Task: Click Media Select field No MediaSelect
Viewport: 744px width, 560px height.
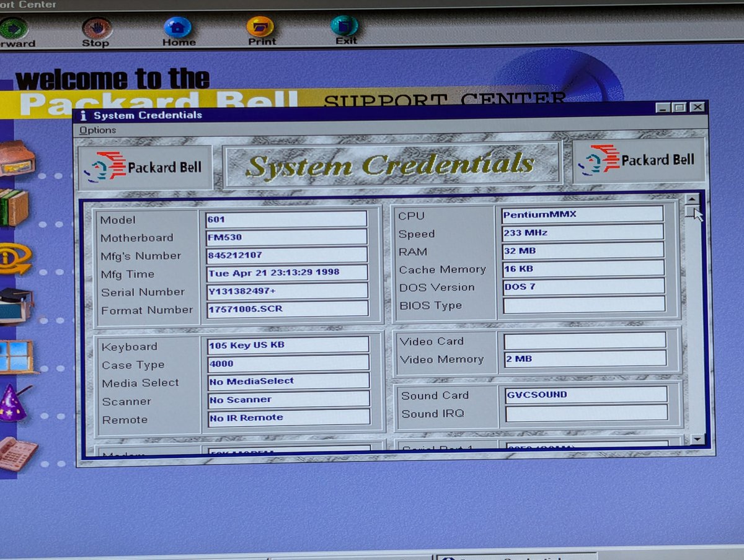Action: [x=289, y=381]
